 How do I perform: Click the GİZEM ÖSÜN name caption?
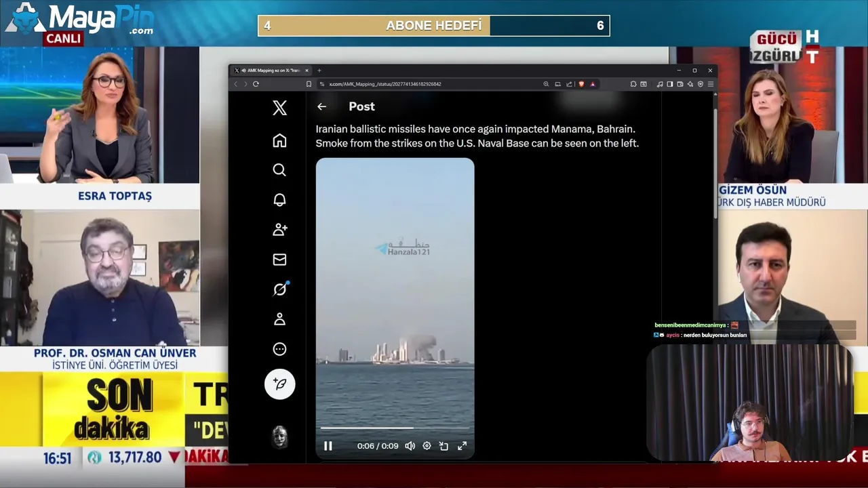[x=753, y=190]
